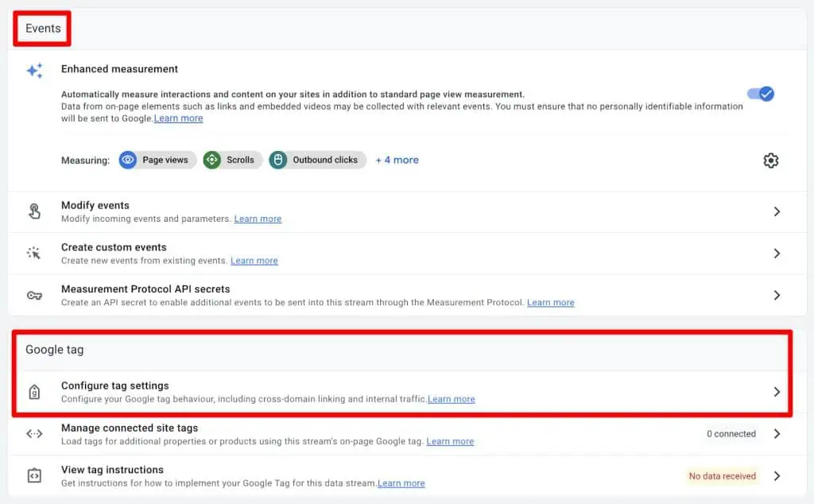Screen dimensions: 814x504
Task: Click the Create custom events cursor icon
Action: [x=34, y=253]
